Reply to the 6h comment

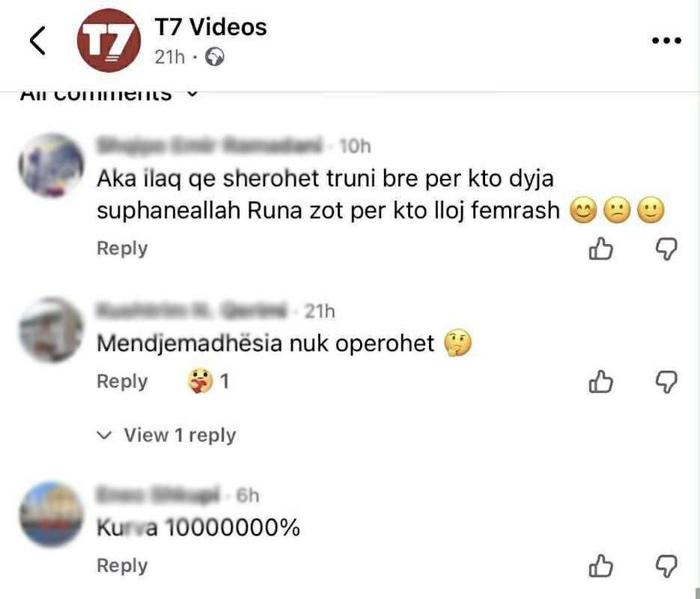pyautogui.click(x=122, y=565)
